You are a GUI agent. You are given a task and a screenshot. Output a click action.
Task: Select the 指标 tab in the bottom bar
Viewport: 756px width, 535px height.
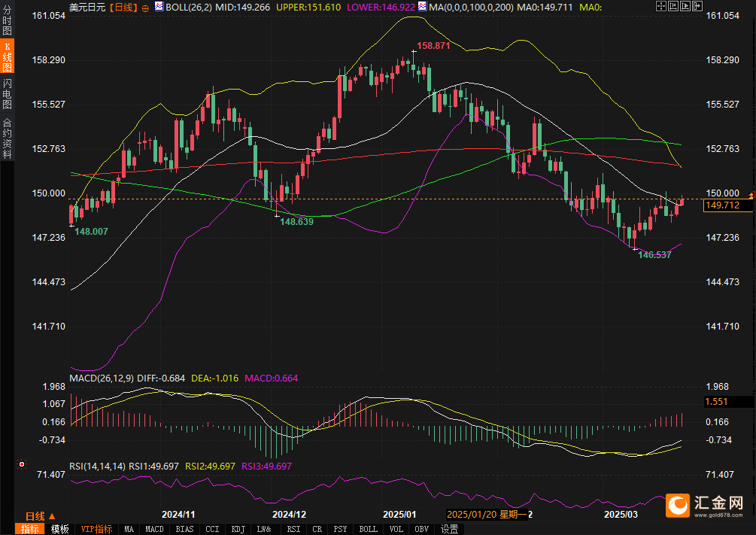pyautogui.click(x=30, y=529)
